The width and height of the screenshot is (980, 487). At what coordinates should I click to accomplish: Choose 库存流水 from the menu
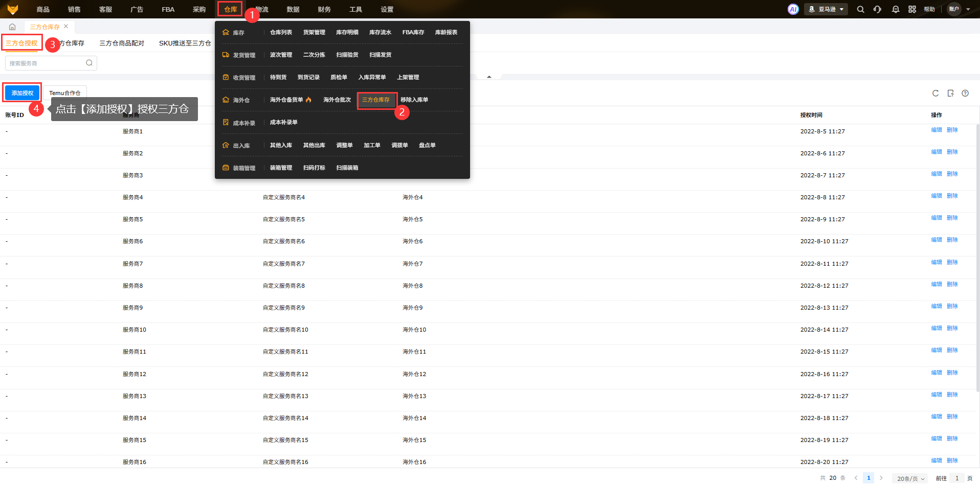(x=380, y=32)
